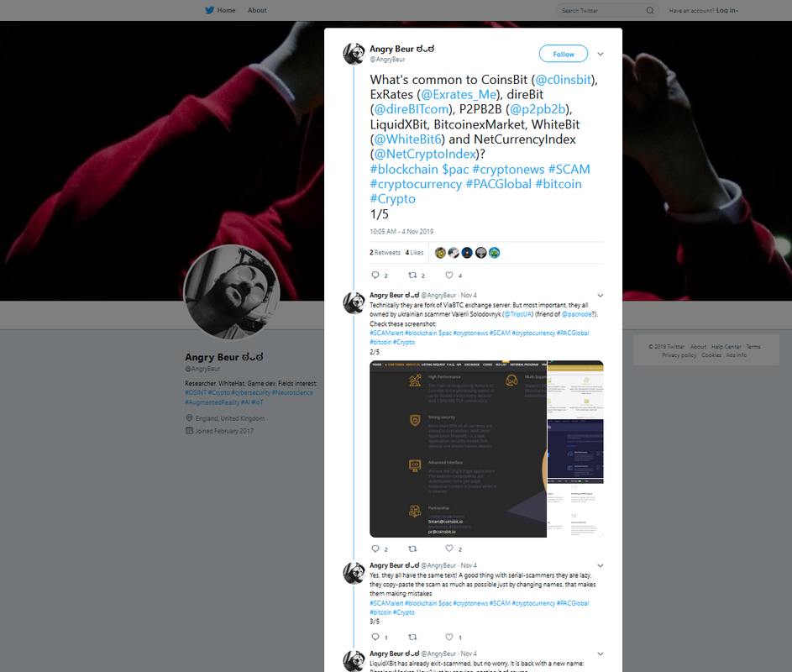Reply to the main 1/5 tweet
This screenshot has width=792, height=672.
tap(375, 275)
